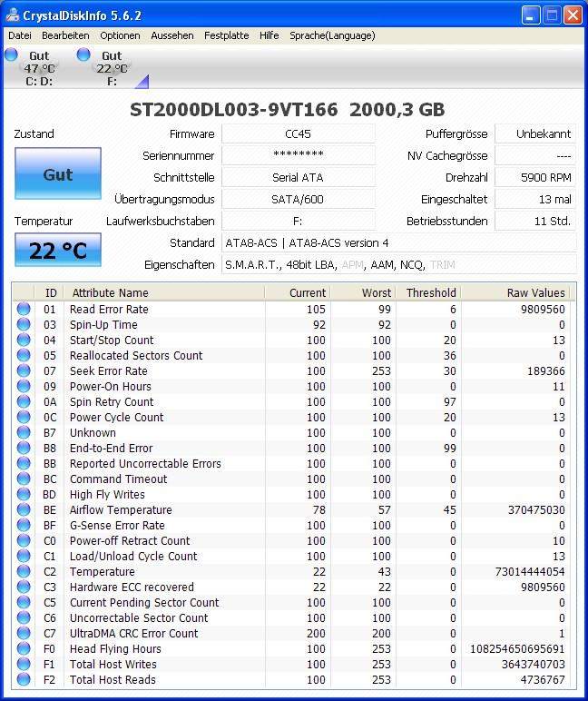Click status orb of High Fly Writes row
The height and width of the screenshot is (701, 588).
[24, 494]
